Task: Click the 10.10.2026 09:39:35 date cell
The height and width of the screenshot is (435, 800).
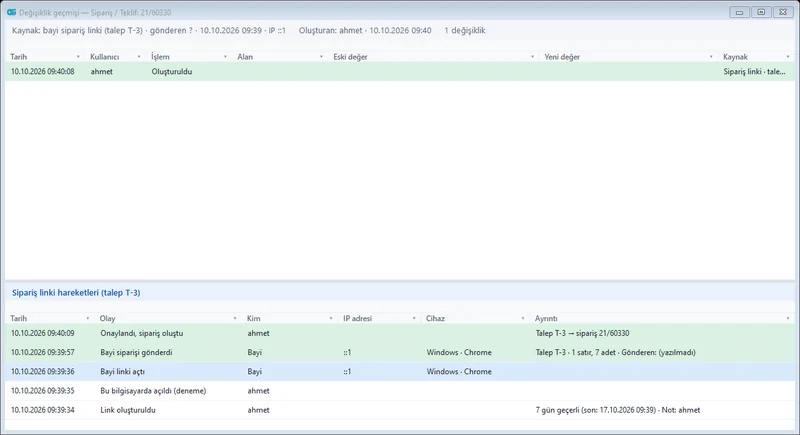Action: pyautogui.click(x=42, y=391)
